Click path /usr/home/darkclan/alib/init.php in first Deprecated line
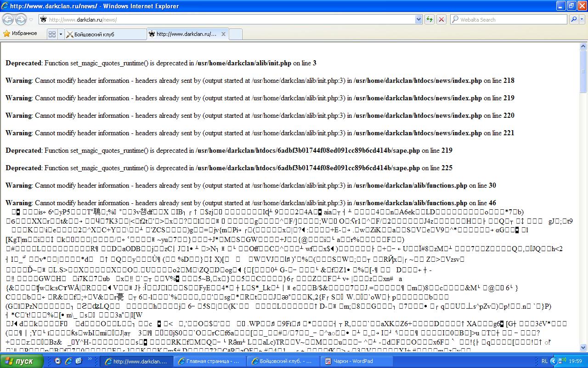Viewport: 588px width, 368px height. [x=243, y=63]
